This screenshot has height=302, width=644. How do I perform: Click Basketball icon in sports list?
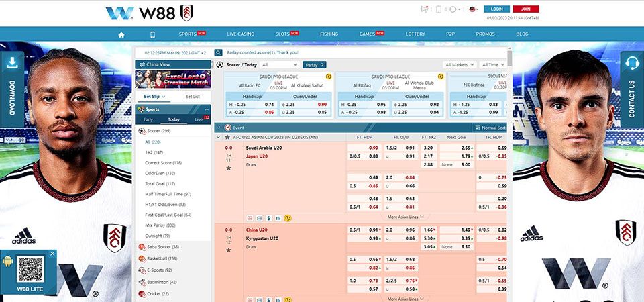142,259
